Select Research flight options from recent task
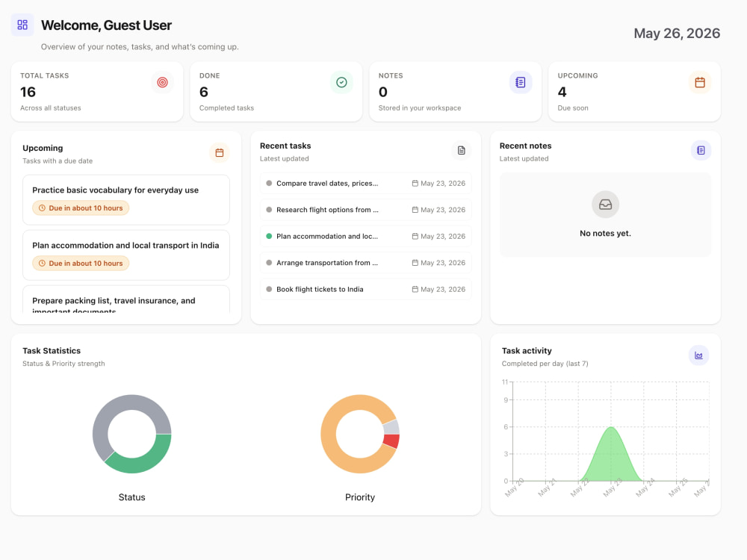 [366, 210]
